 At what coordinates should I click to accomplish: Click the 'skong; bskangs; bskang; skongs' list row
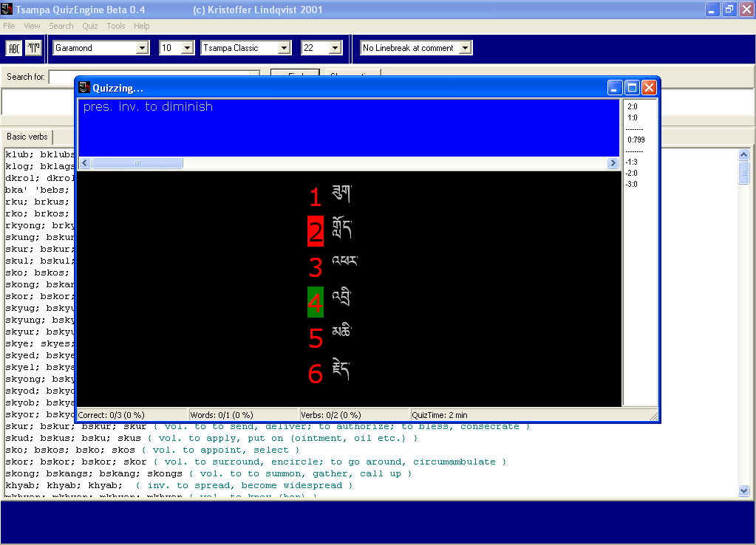pyautogui.click(x=208, y=473)
